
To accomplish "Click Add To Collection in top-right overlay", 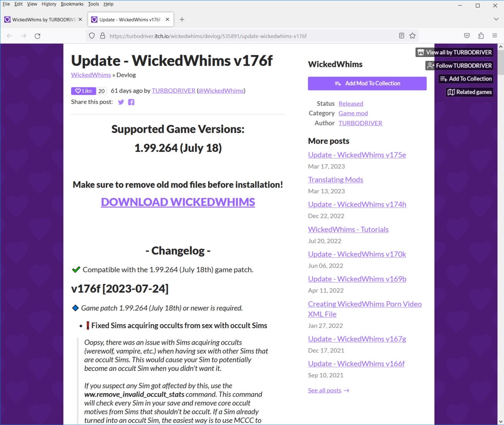I will pos(466,79).
